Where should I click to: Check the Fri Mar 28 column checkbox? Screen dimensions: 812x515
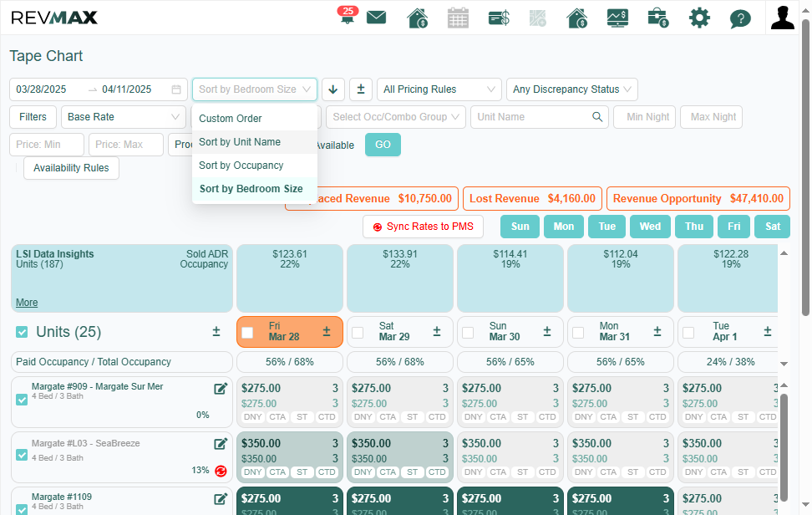pos(247,333)
